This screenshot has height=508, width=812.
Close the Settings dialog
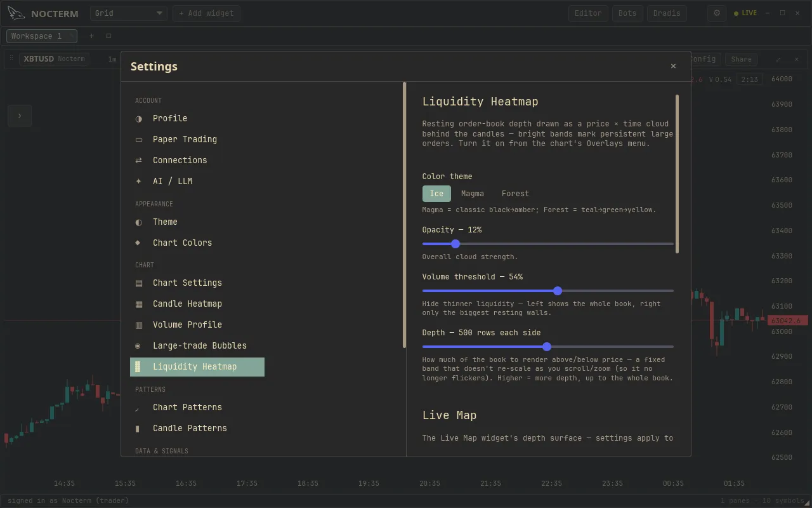point(673,66)
